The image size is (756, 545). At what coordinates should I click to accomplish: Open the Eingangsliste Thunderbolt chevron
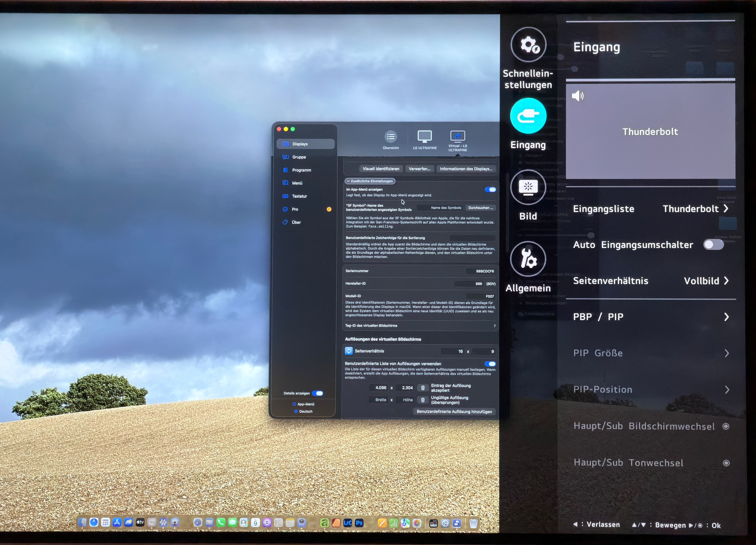[726, 209]
